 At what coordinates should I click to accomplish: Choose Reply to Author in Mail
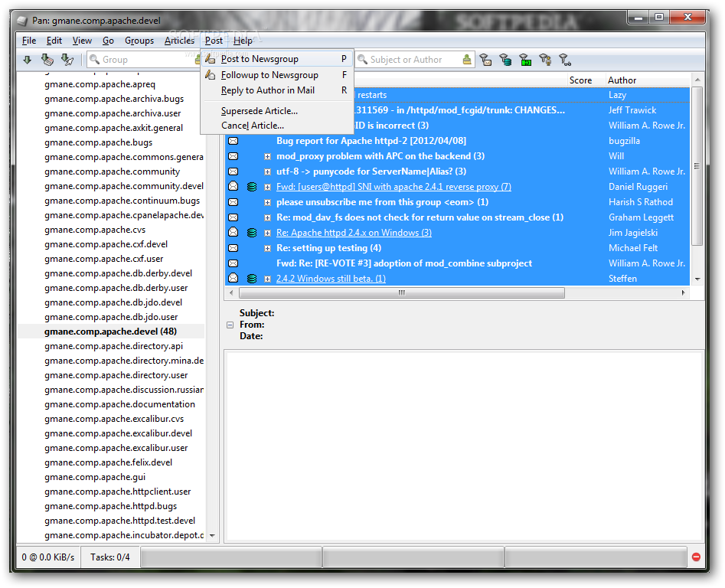[x=277, y=90]
